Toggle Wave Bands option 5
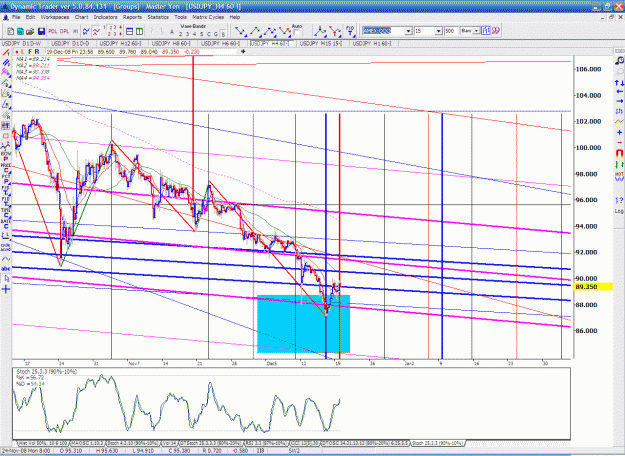Image resolution: width=625 pixels, height=456 pixels. pos(202,34)
